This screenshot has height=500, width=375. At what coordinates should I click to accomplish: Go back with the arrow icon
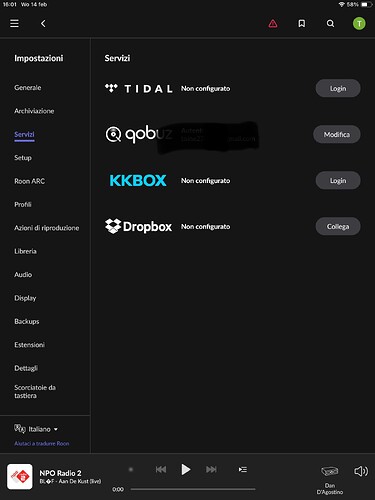[x=43, y=23]
